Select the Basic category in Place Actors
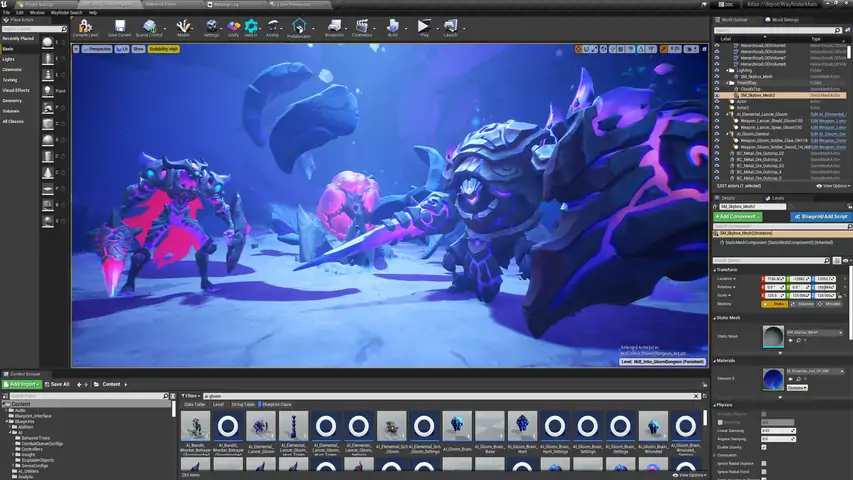The image size is (853, 480). click(9, 48)
